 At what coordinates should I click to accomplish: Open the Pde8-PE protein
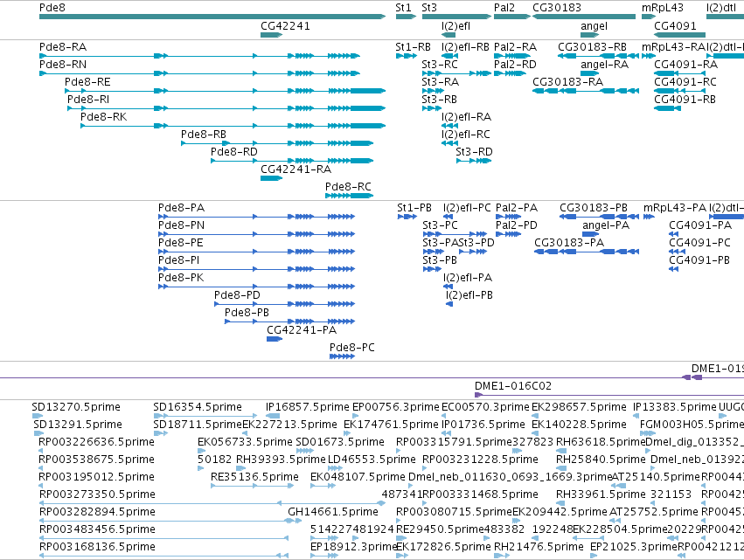point(256,252)
